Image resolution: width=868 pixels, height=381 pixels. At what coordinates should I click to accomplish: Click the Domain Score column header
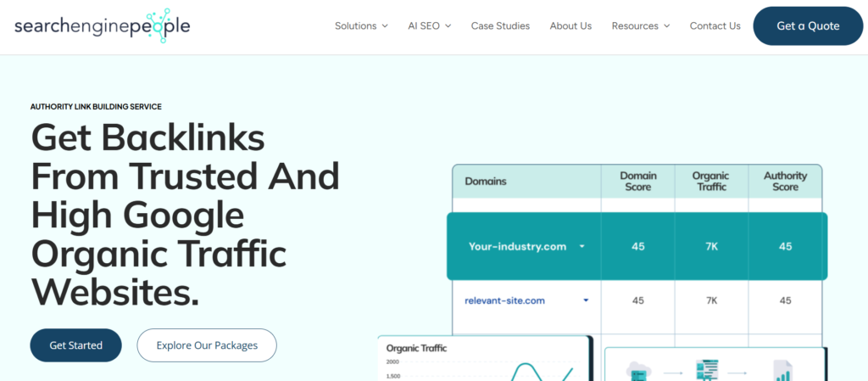(x=637, y=182)
